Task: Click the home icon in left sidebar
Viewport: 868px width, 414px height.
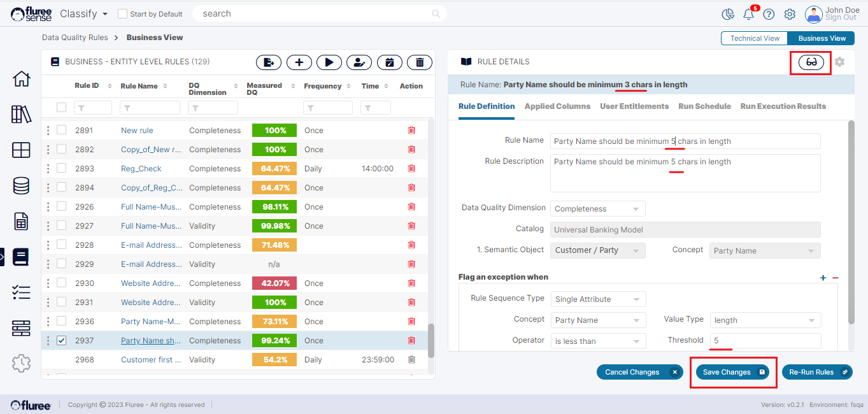Action: click(x=21, y=79)
